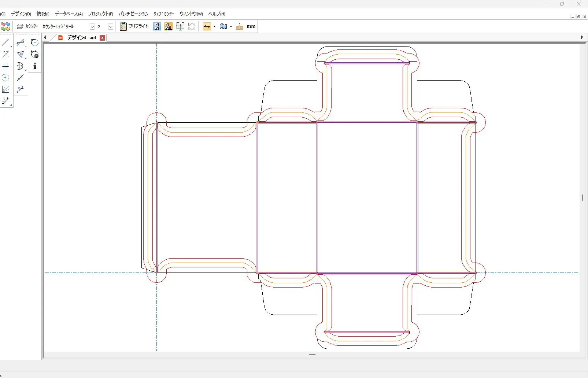
Task: Select the numbered 1-2-3 path tool
Action: (x=20, y=89)
